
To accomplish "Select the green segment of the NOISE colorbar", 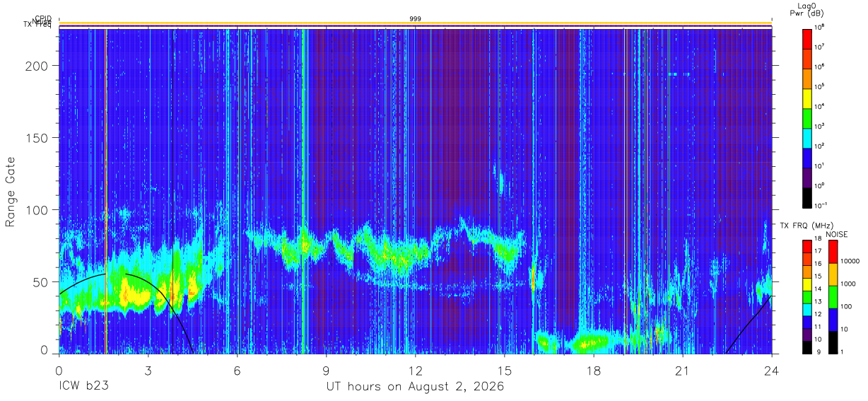I will 833,297.
